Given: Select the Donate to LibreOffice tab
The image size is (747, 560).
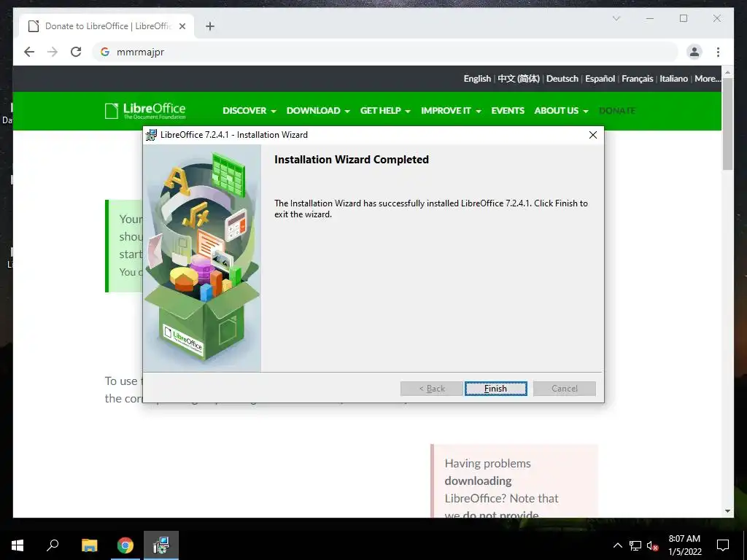Looking at the screenshot, I should [x=107, y=26].
